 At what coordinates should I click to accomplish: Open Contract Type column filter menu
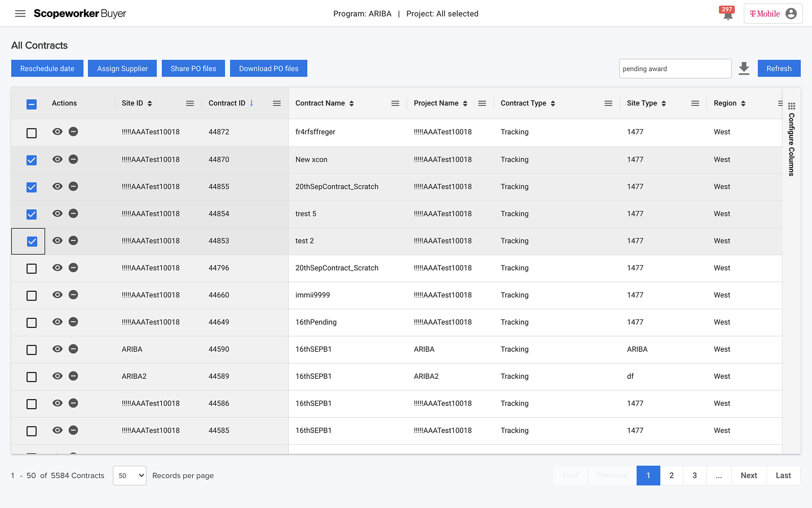click(x=608, y=103)
